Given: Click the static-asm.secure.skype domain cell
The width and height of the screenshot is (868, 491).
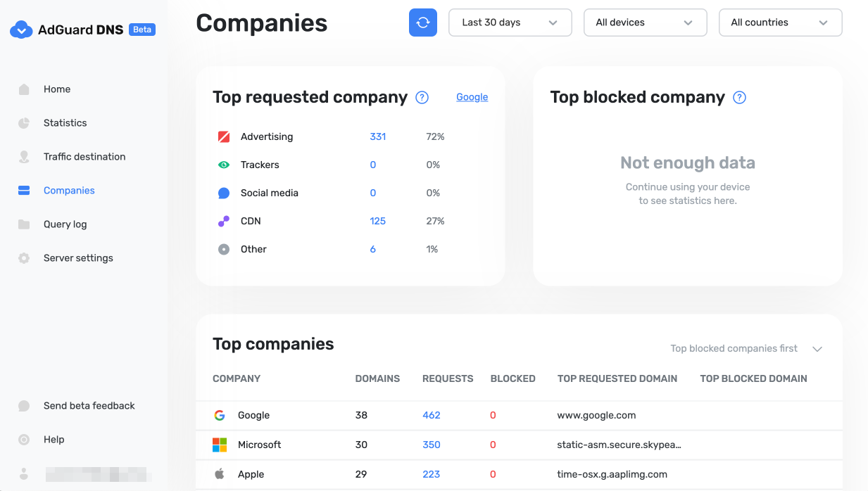Looking at the screenshot, I should 619,445.
